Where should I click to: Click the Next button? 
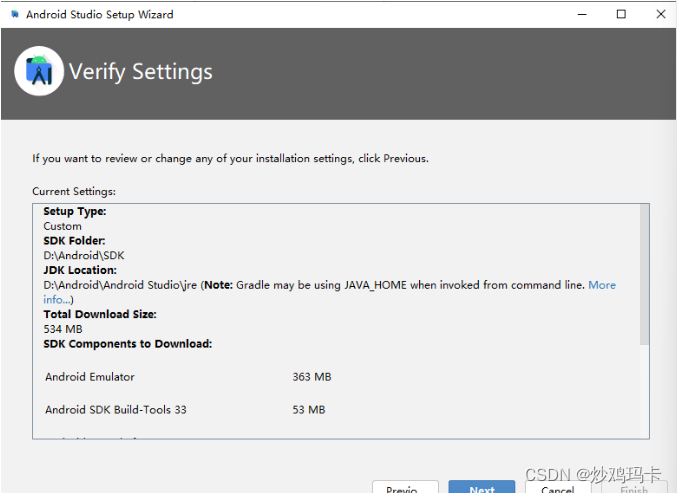[481, 487]
